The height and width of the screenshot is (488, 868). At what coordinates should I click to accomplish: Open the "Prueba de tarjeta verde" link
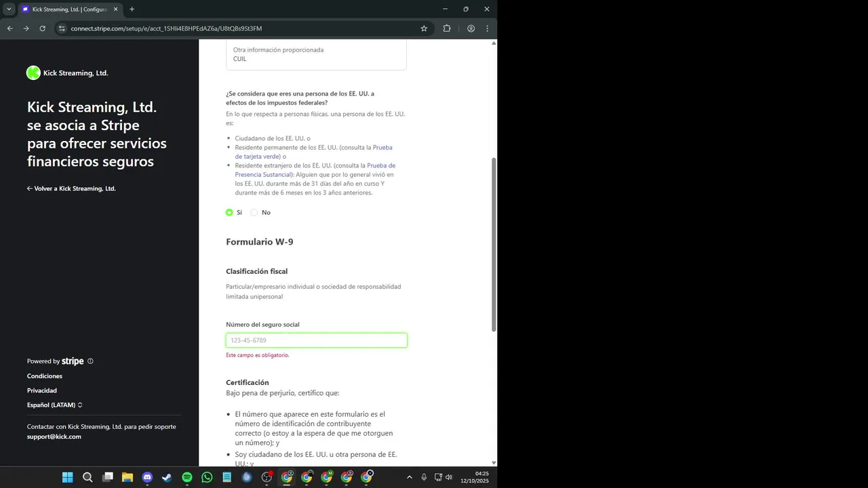click(x=314, y=152)
